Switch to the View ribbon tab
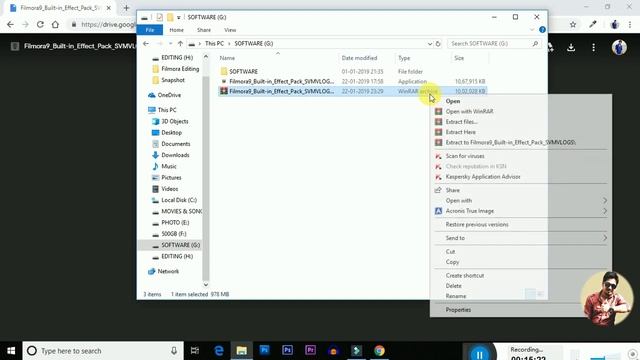 [230, 30]
